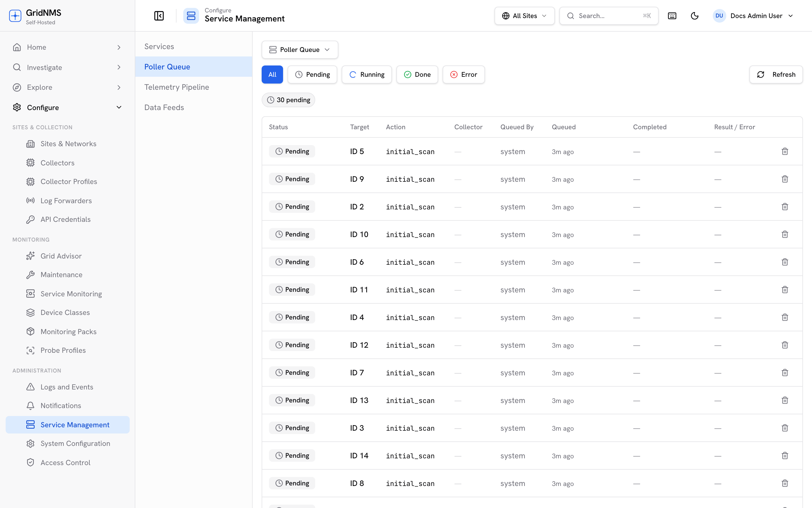Open the Poller Queue view dropdown
Viewport: 812px width, 508px height.
pyautogui.click(x=300, y=50)
